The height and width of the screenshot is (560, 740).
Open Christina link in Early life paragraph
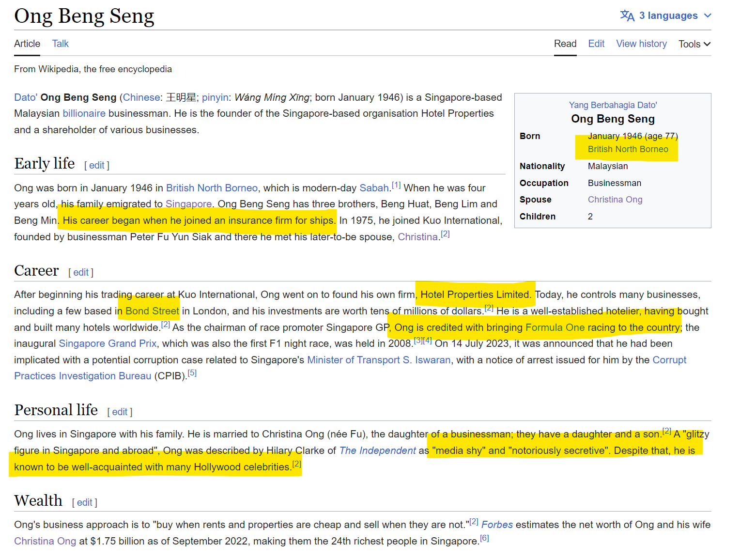coord(418,237)
